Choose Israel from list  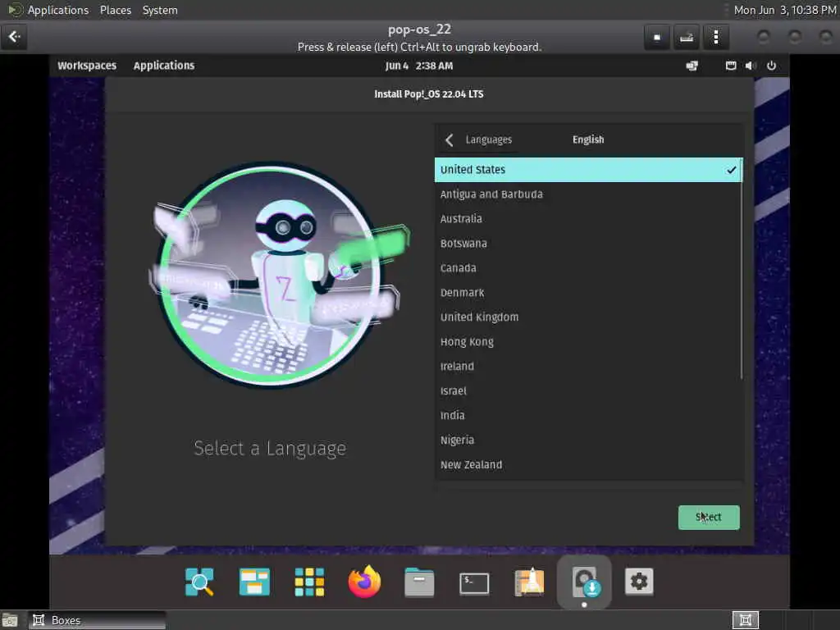pyautogui.click(x=588, y=391)
